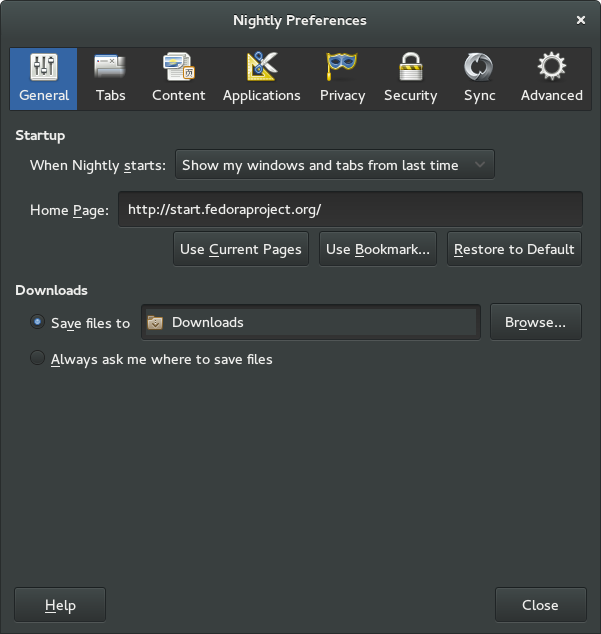Click the 'Home Page:' label

click(x=69, y=210)
